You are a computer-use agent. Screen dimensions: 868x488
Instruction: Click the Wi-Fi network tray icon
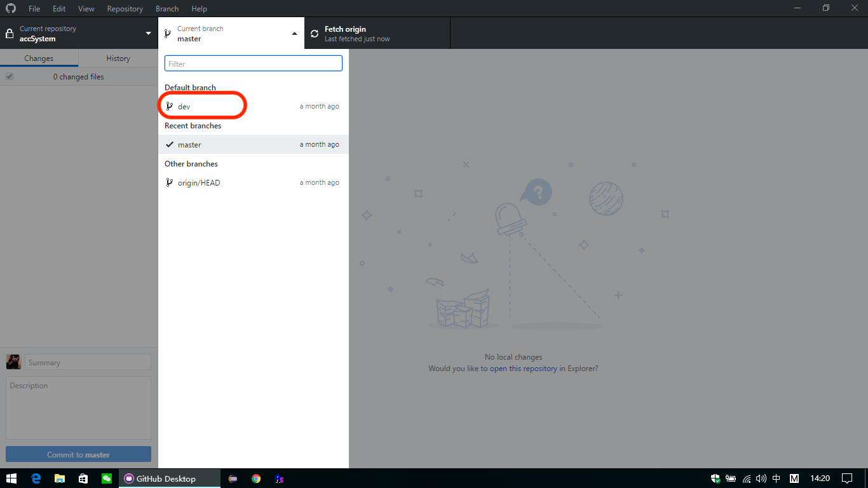747,478
